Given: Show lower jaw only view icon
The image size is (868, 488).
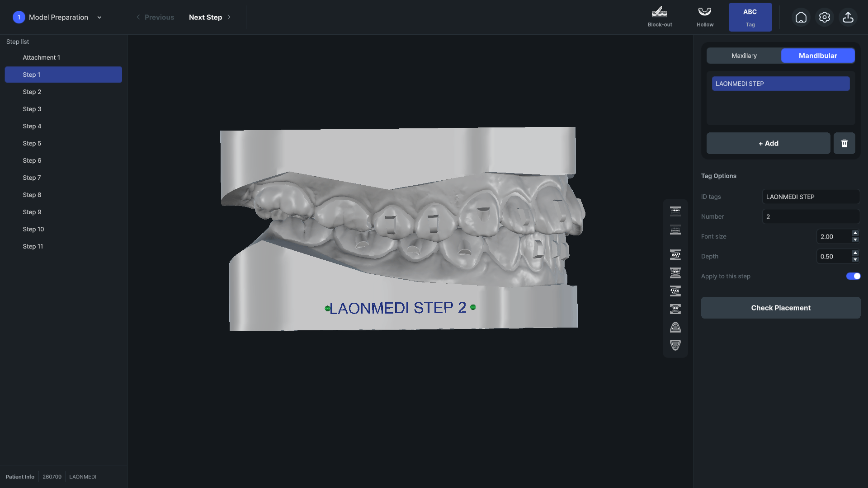Looking at the screenshot, I should coord(675,230).
